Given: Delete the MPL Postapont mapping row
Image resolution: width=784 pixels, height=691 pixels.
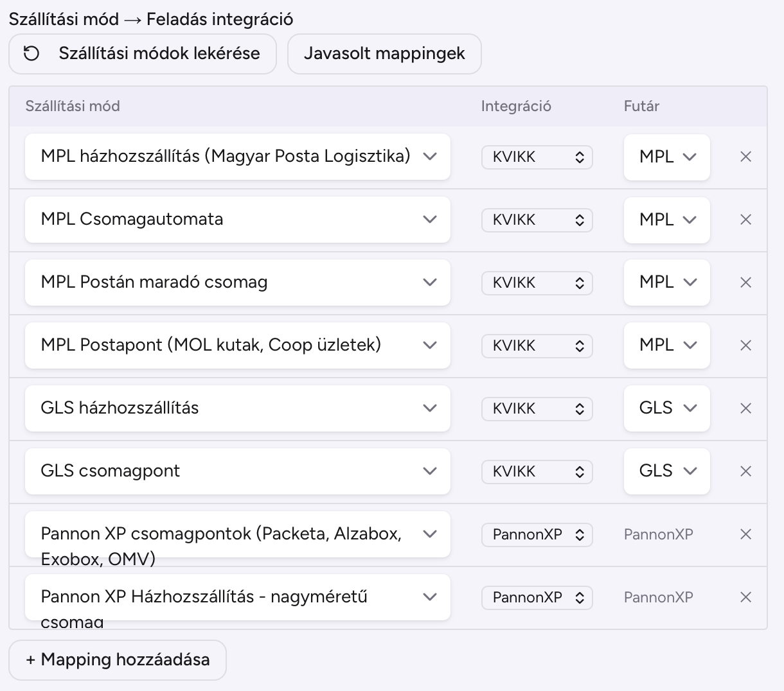Looking at the screenshot, I should coord(745,345).
